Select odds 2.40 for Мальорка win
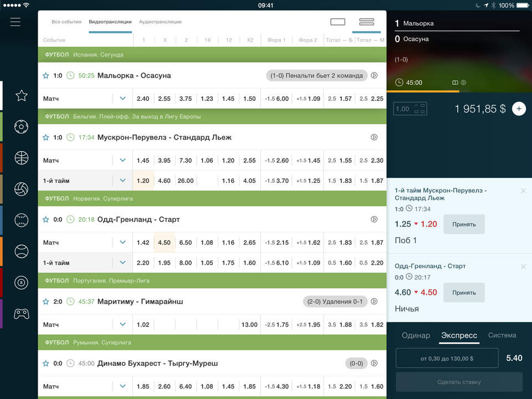The height and width of the screenshot is (399, 532). point(143,99)
